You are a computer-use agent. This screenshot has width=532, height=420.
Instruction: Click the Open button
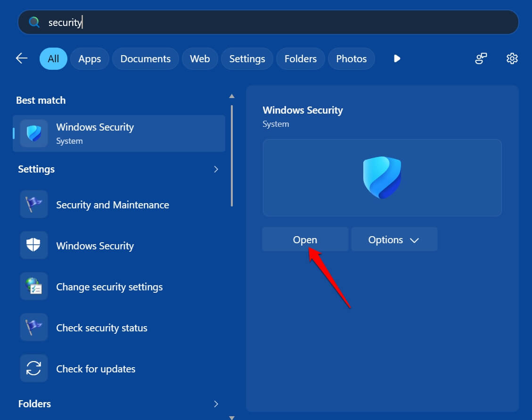pos(305,239)
